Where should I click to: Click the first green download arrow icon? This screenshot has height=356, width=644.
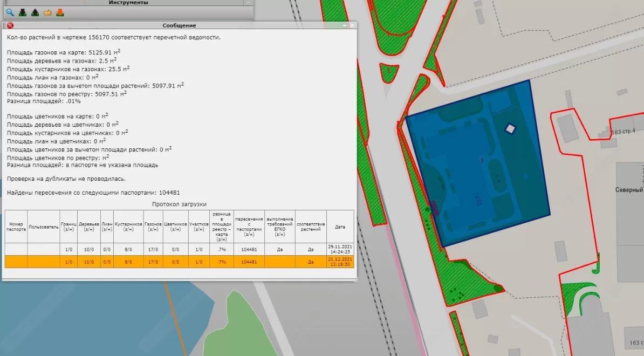(23, 13)
